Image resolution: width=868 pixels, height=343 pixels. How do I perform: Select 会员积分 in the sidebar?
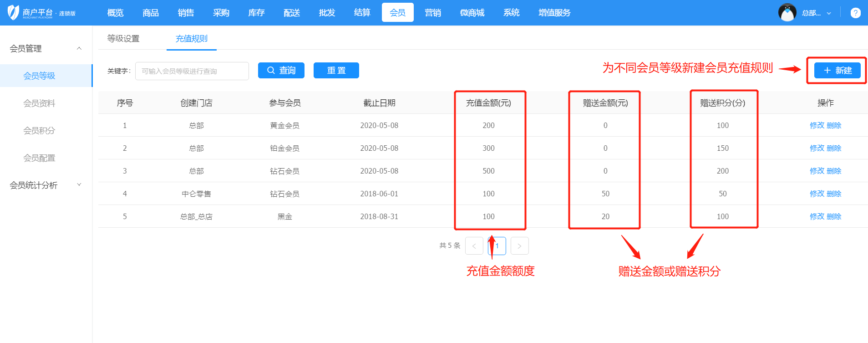[39, 131]
